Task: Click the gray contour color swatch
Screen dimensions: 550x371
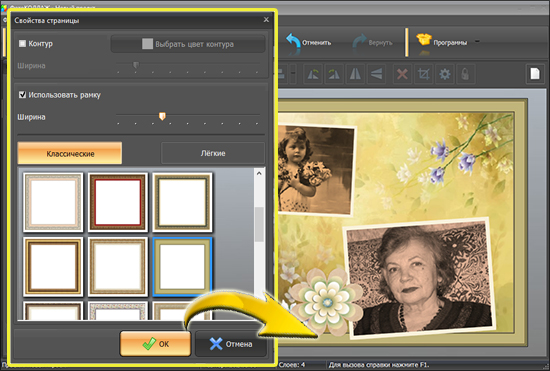Action: (x=147, y=44)
